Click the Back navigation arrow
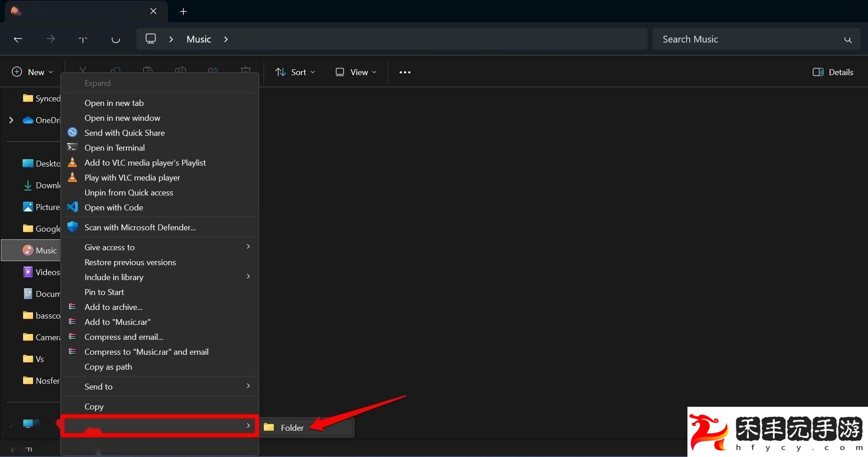The width and height of the screenshot is (868, 457). click(x=18, y=39)
